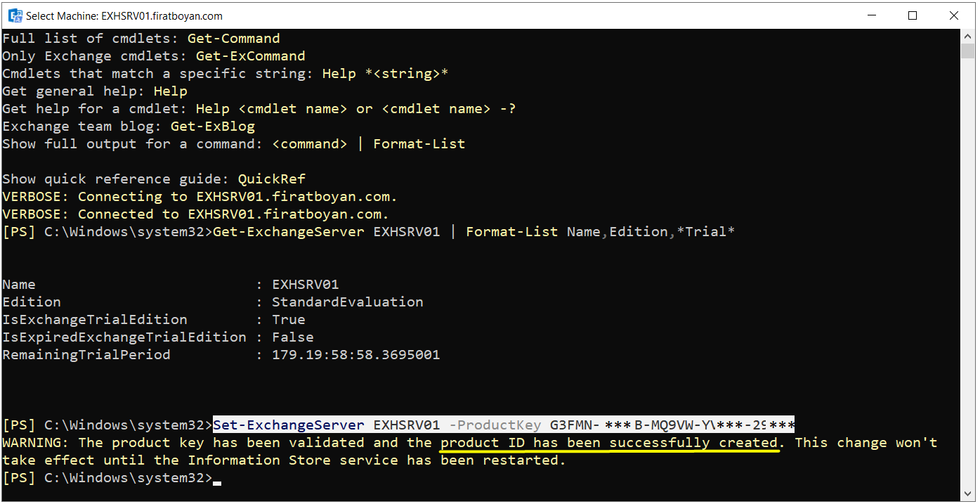The image size is (980, 504).
Task: Minimize the Exchange Management Shell window
Action: click(873, 15)
